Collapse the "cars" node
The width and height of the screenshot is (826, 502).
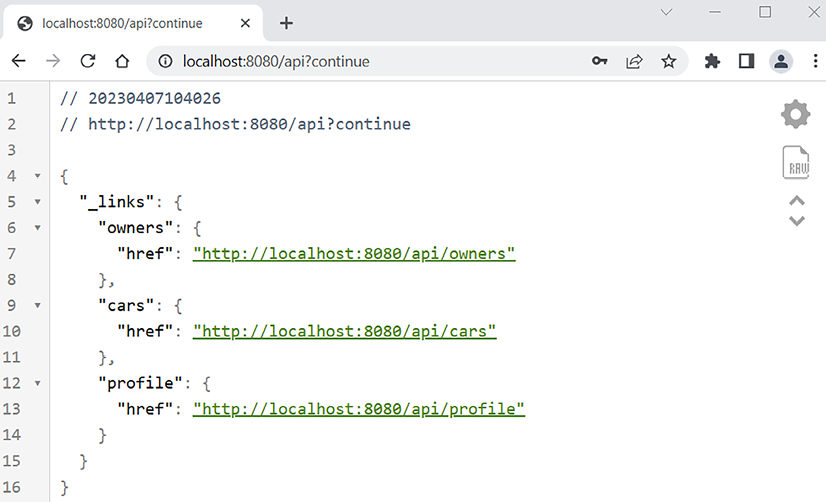pos(38,305)
